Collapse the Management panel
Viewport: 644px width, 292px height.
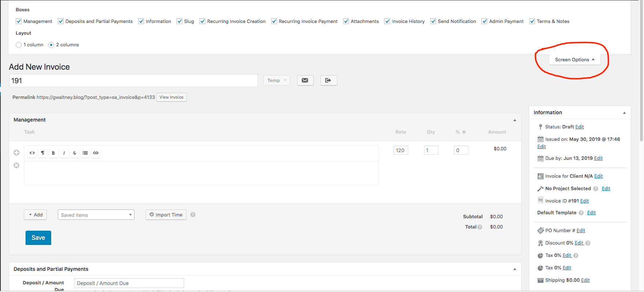(515, 120)
